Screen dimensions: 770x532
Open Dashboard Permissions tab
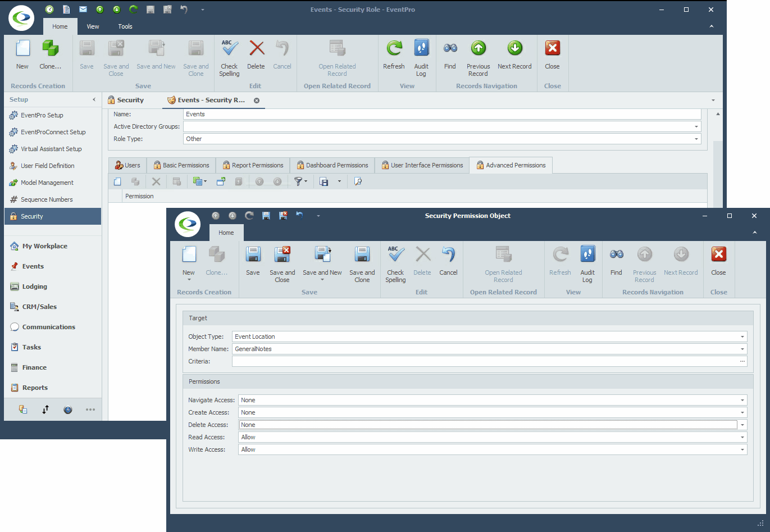coord(332,165)
